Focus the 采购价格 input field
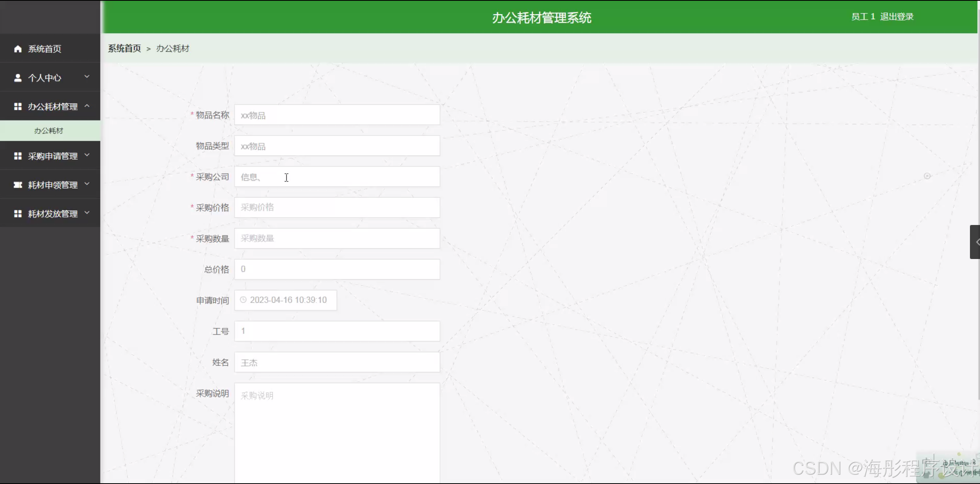 coord(337,208)
